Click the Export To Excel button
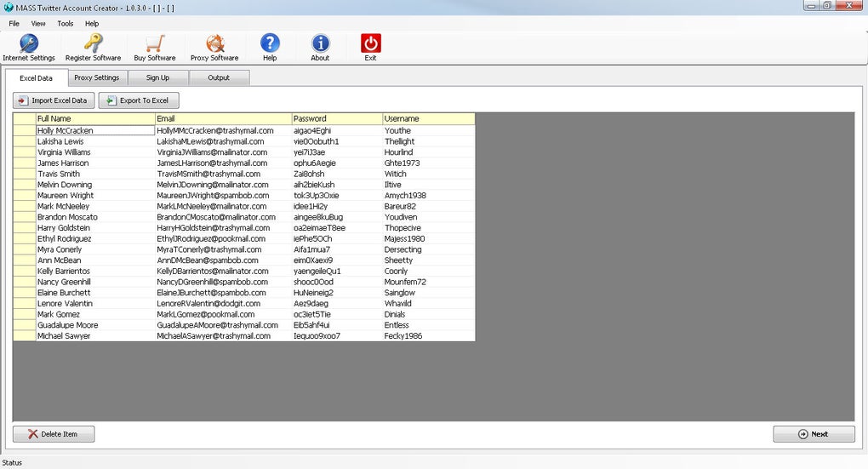 click(x=139, y=100)
